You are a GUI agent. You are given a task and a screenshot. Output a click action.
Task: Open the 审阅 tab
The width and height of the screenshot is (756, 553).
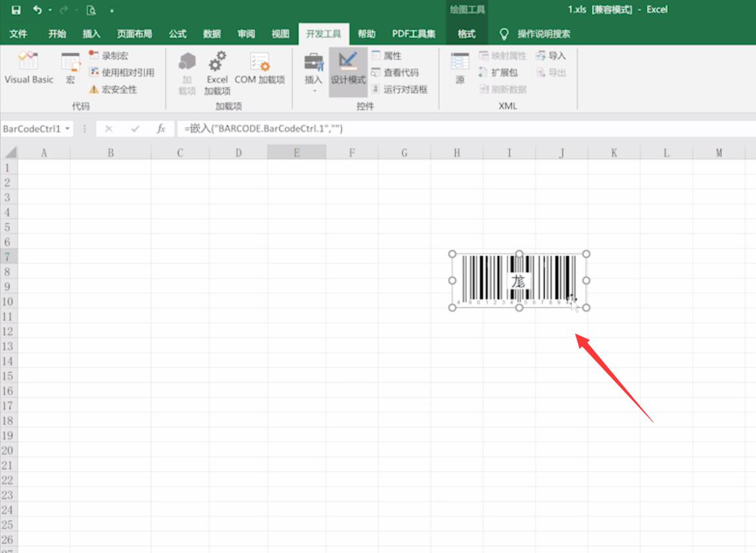[246, 33]
